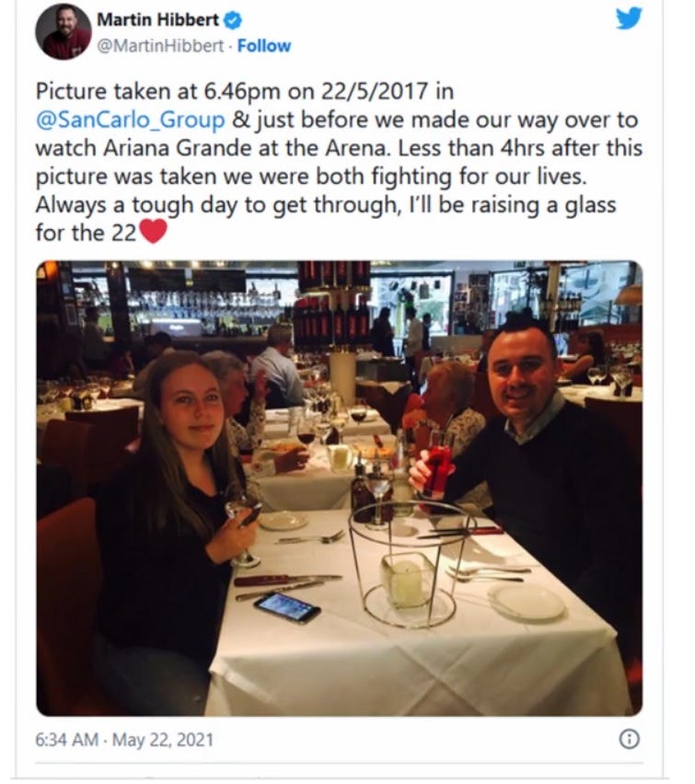Open the tweet info circle icon
The width and height of the screenshot is (695, 784).
(630, 739)
